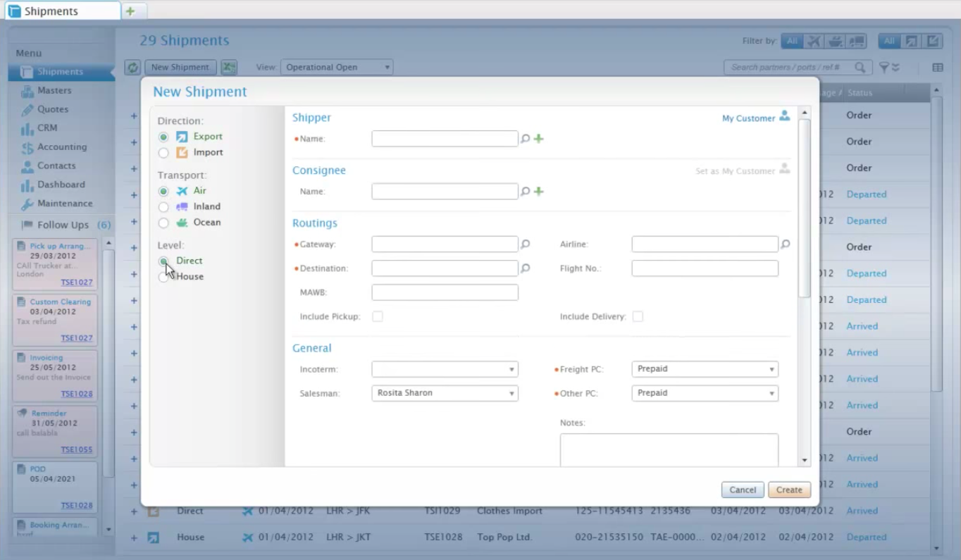Open Airline lookup magnifier icon
The width and height of the screenshot is (961, 560).
(x=786, y=244)
